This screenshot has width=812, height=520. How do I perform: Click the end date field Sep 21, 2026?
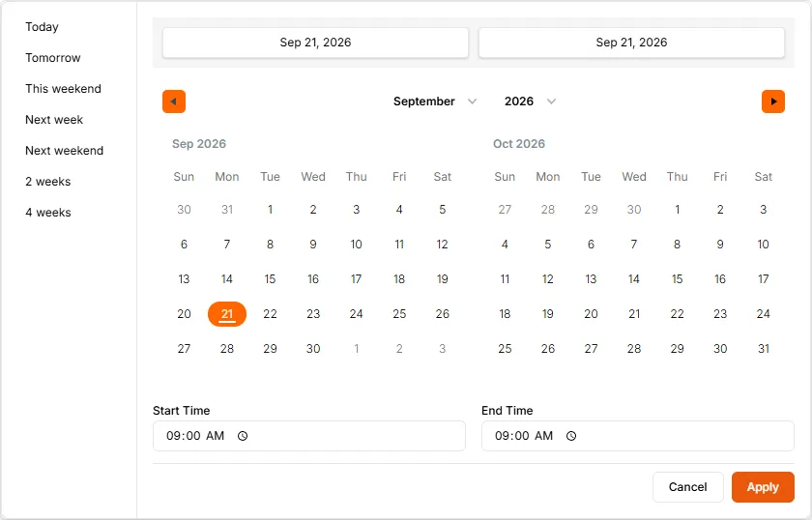[631, 43]
